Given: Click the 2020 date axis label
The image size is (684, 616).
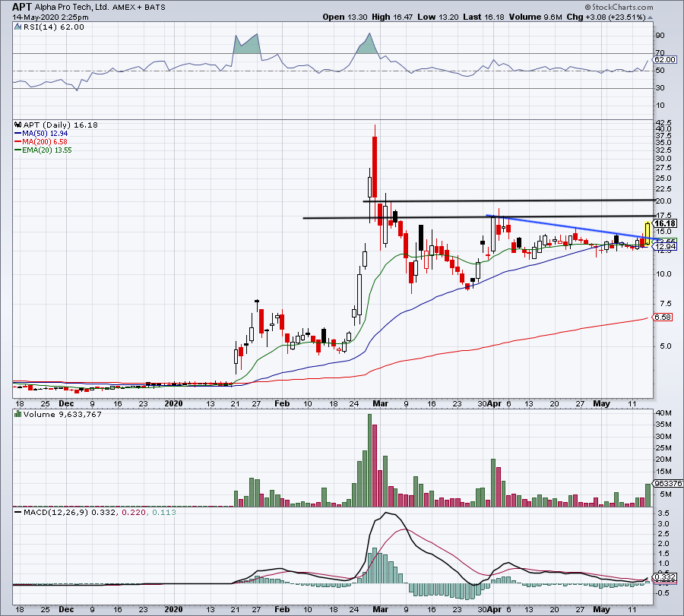Looking at the screenshot, I should 173,405.
